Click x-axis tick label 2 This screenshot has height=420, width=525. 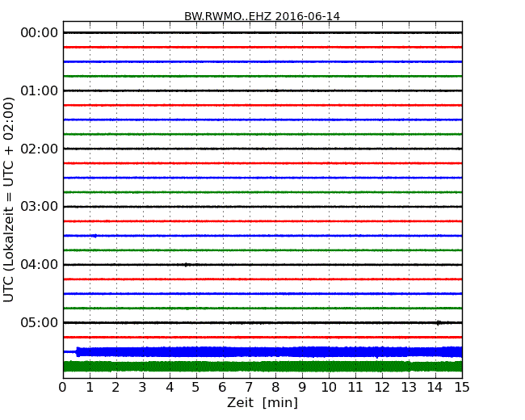pos(115,388)
